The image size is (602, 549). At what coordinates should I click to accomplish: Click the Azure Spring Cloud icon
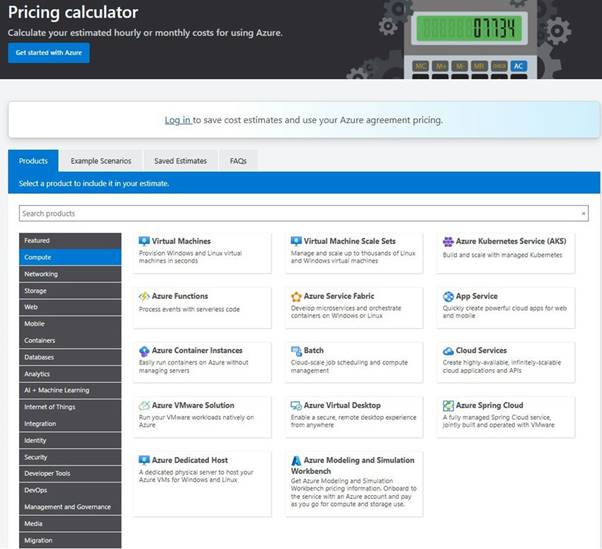448,405
